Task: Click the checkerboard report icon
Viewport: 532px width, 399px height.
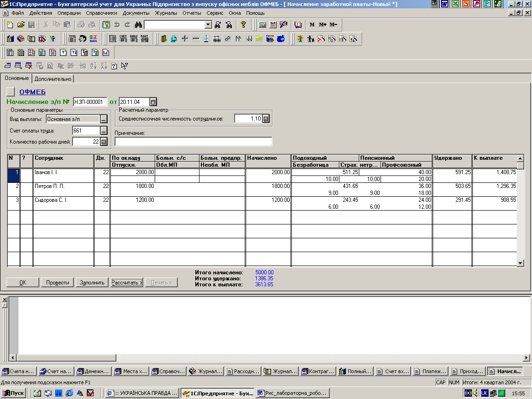Action: tap(21, 53)
